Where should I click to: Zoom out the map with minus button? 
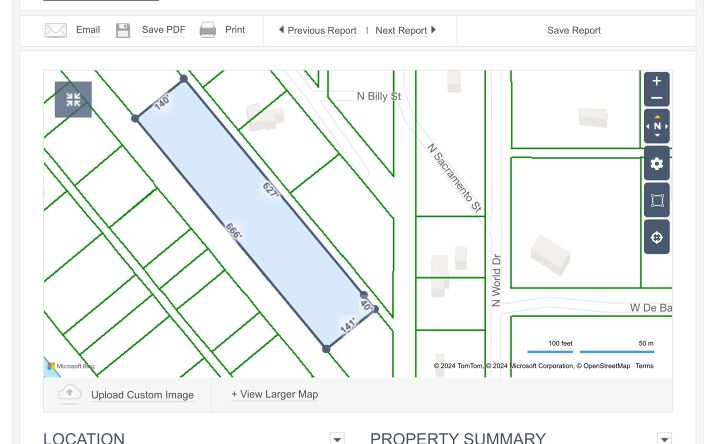click(657, 98)
